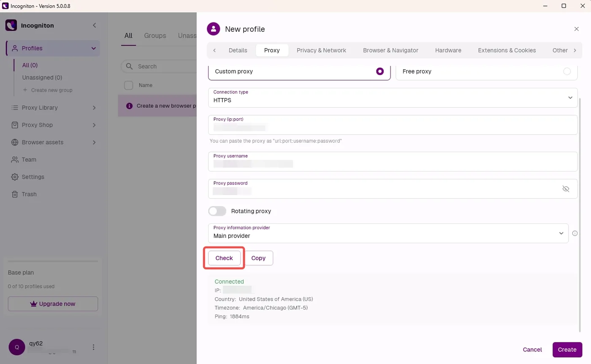The height and width of the screenshot is (364, 591).
Task: Select Create new group in sidebar
Action: 47,90
